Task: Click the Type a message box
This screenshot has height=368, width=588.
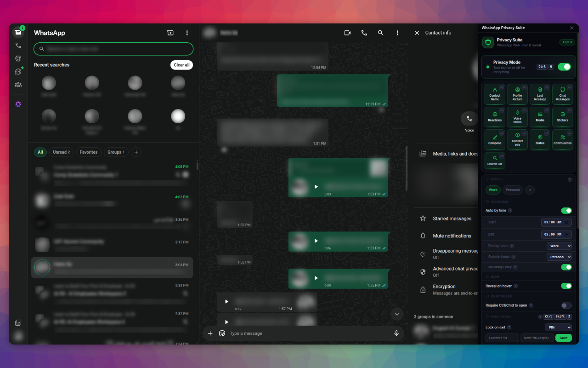Action: 308,333
